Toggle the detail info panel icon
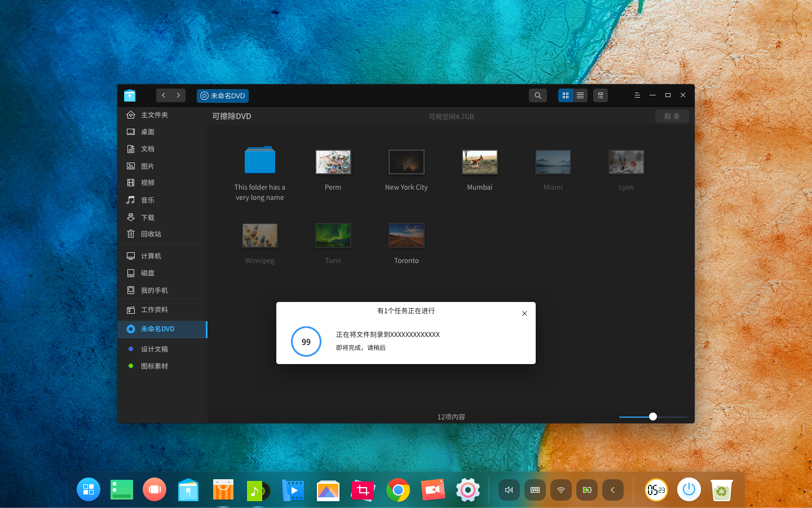This screenshot has width=812, height=508. (x=601, y=95)
